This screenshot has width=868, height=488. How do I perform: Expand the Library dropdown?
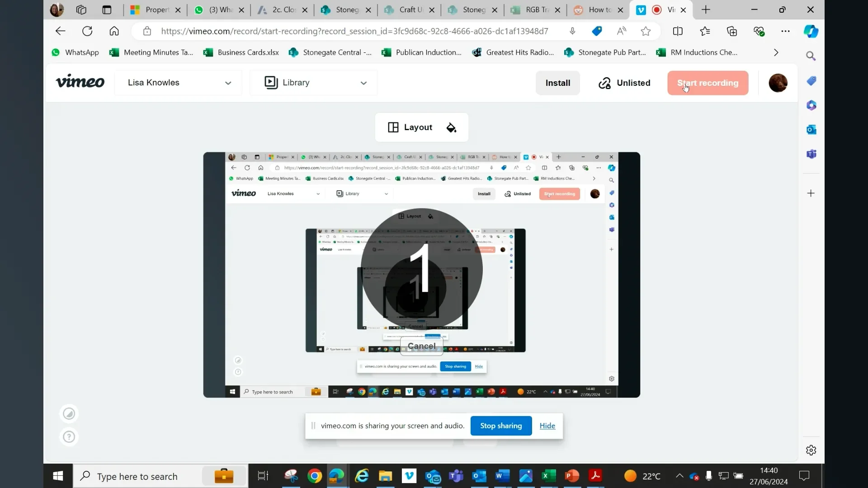point(314,83)
